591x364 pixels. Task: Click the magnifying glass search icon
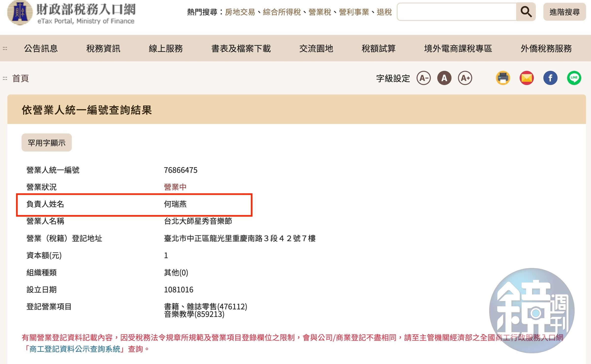click(x=526, y=12)
